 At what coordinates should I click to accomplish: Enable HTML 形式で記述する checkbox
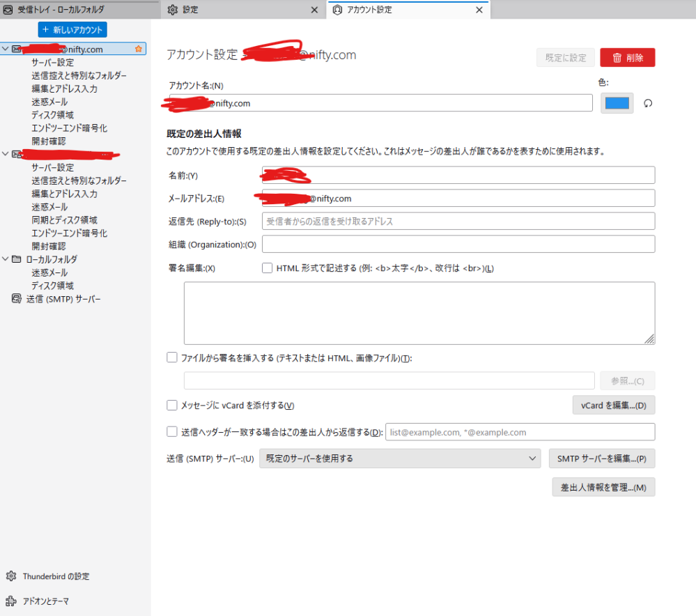click(267, 268)
